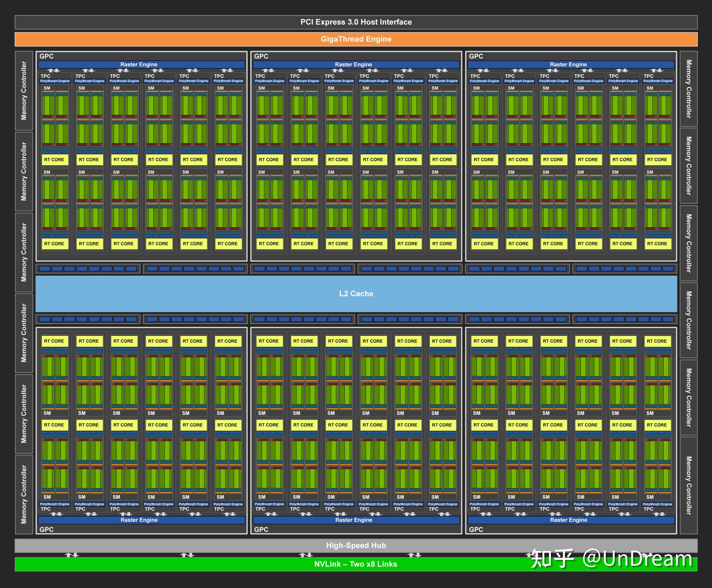712x588 pixels.
Task: Click the Raster Engine bar in bottom-right GPC
Action: (568, 520)
